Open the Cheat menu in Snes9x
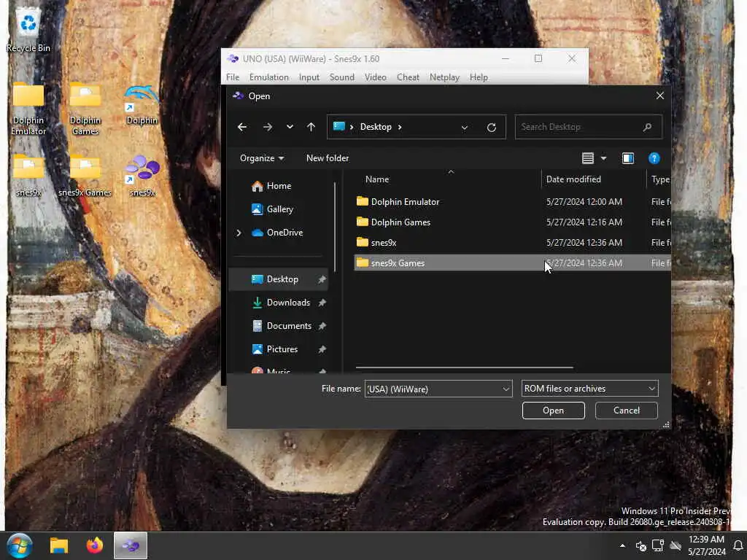This screenshot has height=560, width=747. 408,77
